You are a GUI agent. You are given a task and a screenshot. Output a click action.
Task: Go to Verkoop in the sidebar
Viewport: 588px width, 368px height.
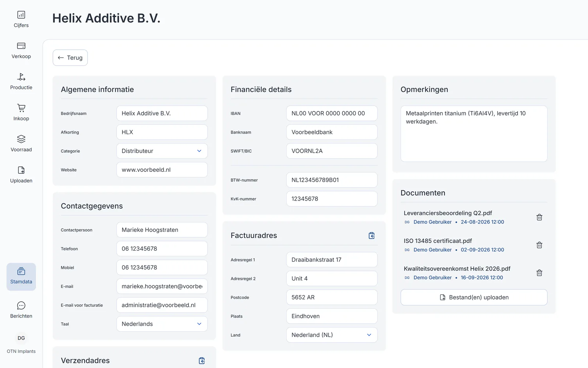coord(21,50)
